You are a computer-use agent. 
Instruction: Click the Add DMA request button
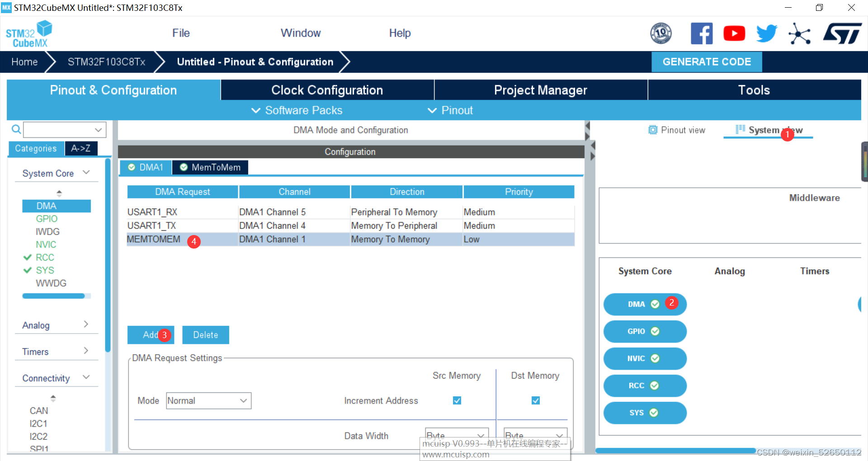(x=151, y=335)
